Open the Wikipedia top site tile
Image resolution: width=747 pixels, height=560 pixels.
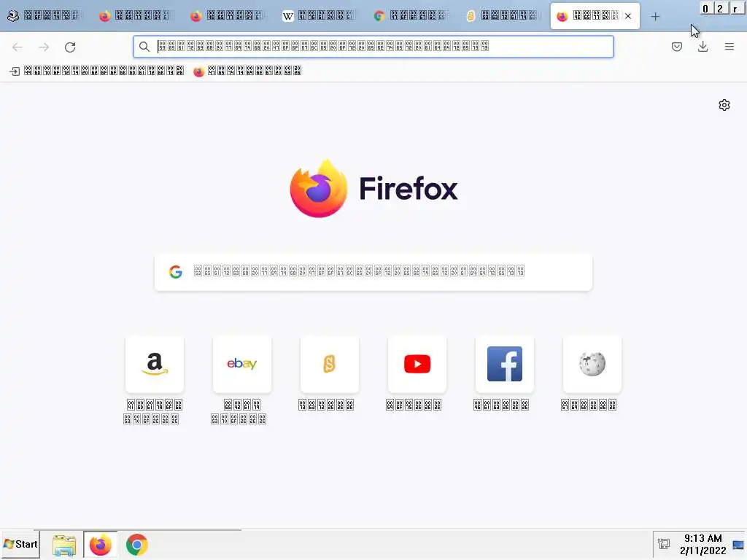[x=592, y=365]
